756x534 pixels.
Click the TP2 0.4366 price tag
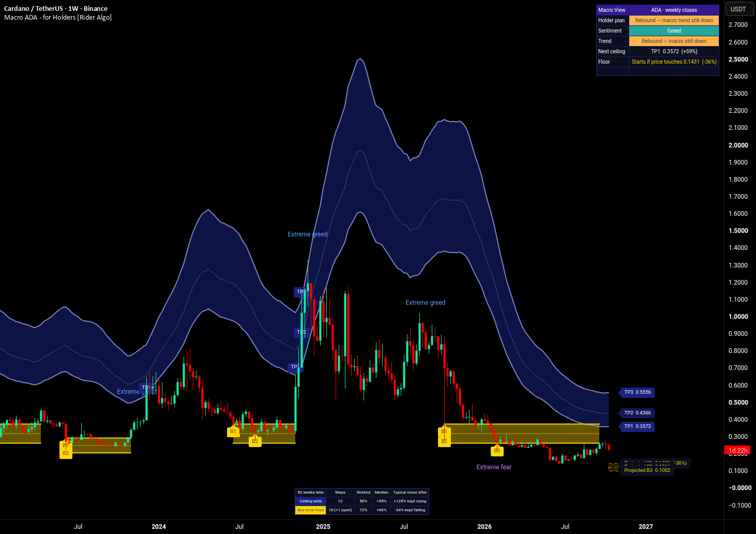[x=637, y=413]
